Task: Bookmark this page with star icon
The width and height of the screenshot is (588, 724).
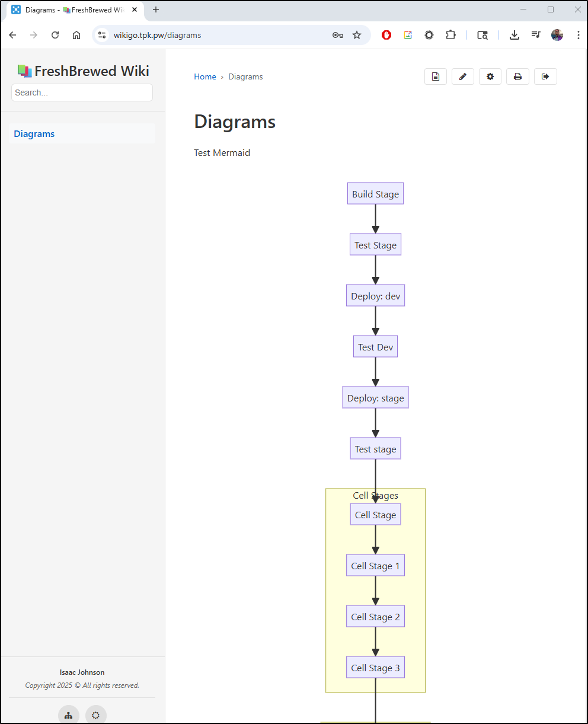Action: (x=357, y=35)
